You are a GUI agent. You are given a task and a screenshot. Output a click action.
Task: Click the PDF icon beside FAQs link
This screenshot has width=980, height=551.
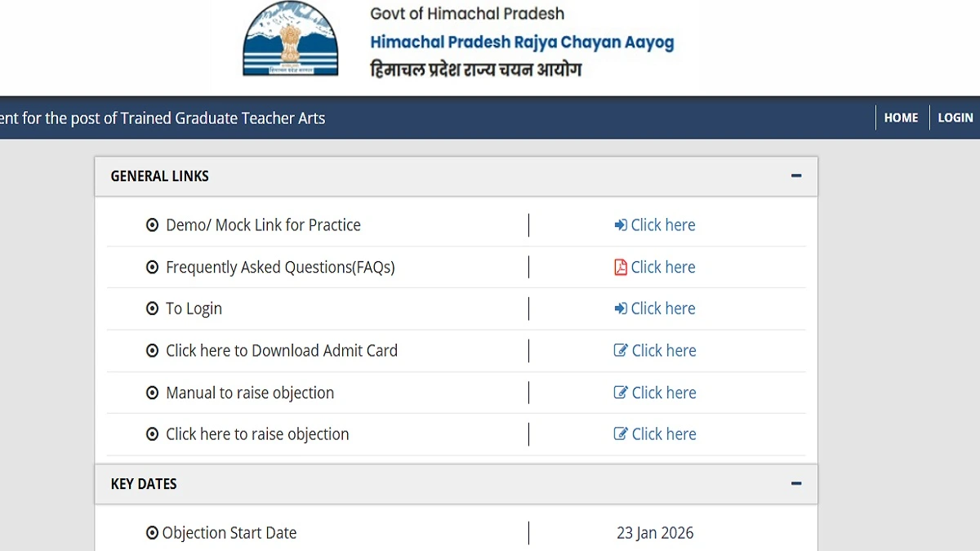tap(620, 266)
